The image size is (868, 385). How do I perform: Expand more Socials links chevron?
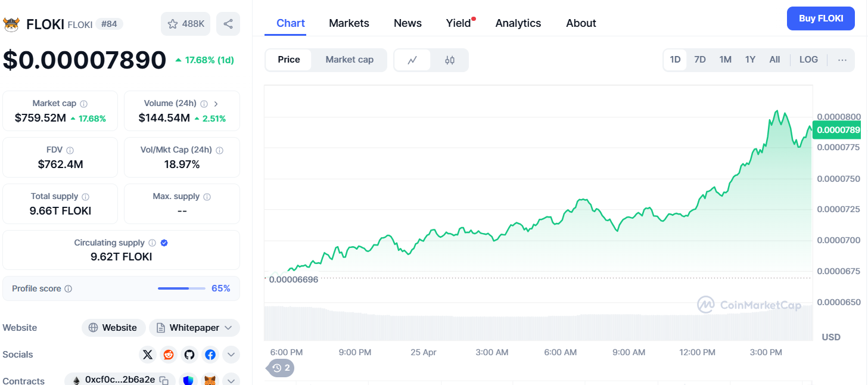pos(231,355)
